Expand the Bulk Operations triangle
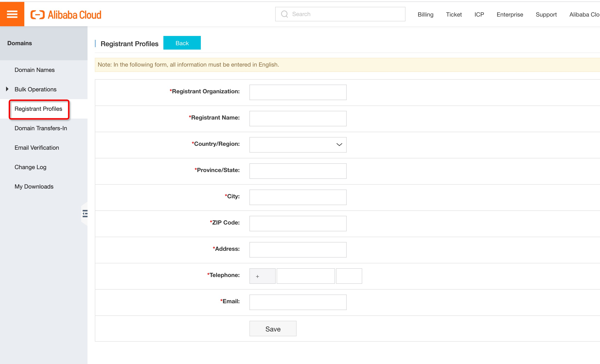 tap(7, 89)
